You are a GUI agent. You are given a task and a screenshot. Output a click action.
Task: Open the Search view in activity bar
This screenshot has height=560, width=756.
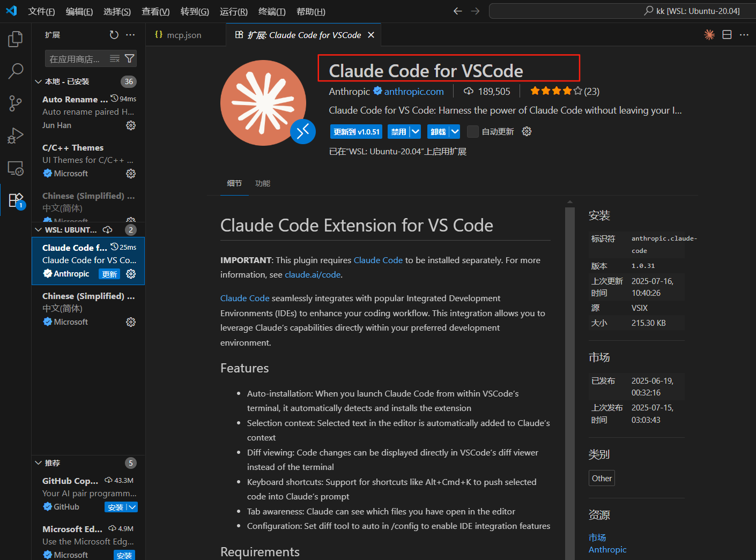pos(16,71)
